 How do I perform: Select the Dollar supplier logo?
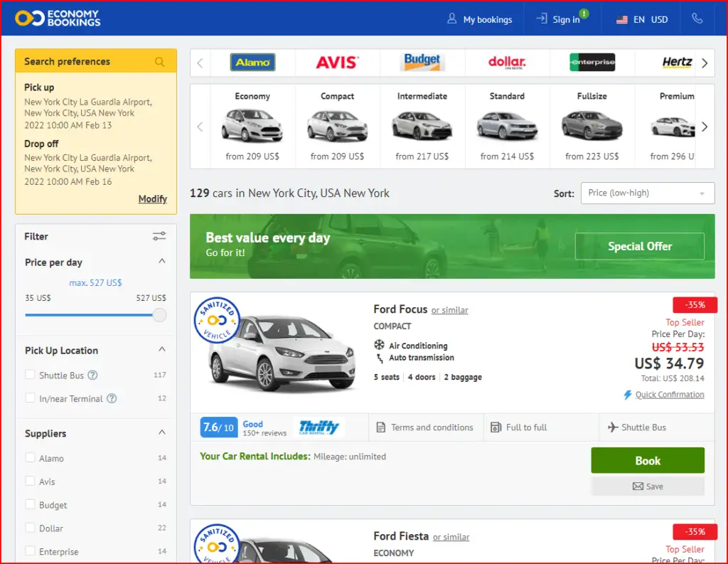[507, 63]
